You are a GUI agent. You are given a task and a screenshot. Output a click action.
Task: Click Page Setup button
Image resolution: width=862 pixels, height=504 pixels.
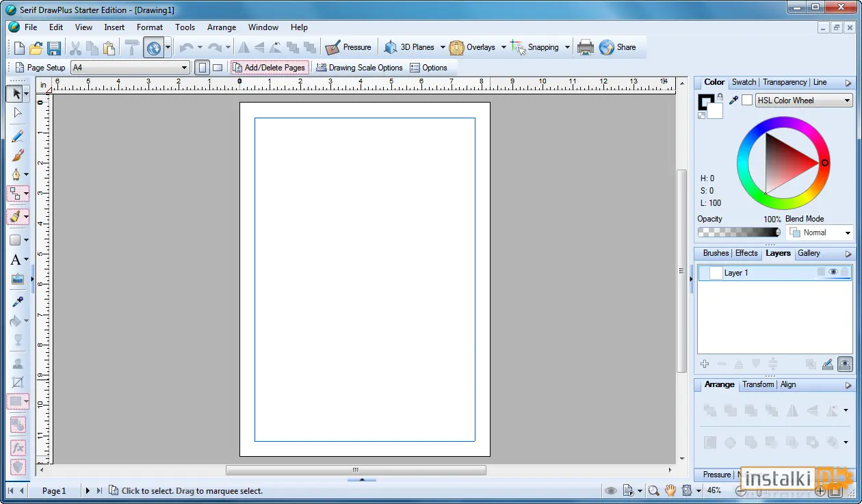(x=40, y=68)
